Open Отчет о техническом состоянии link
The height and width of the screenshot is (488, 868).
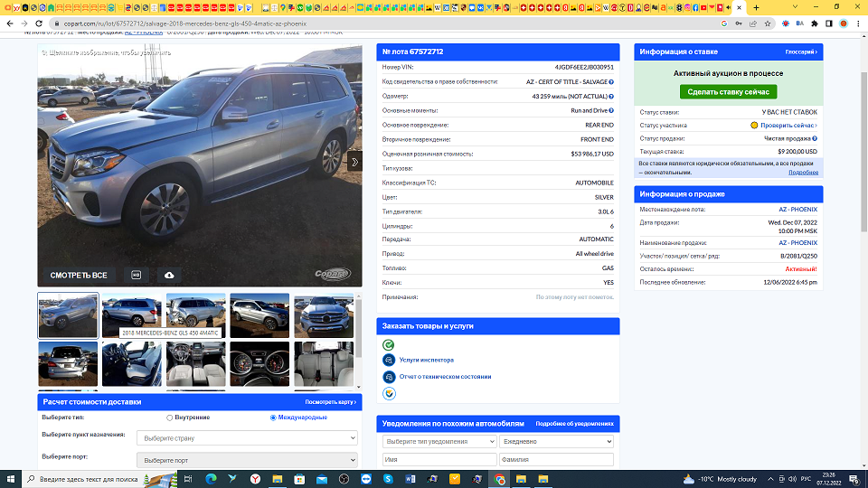click(x=445, y=377)
